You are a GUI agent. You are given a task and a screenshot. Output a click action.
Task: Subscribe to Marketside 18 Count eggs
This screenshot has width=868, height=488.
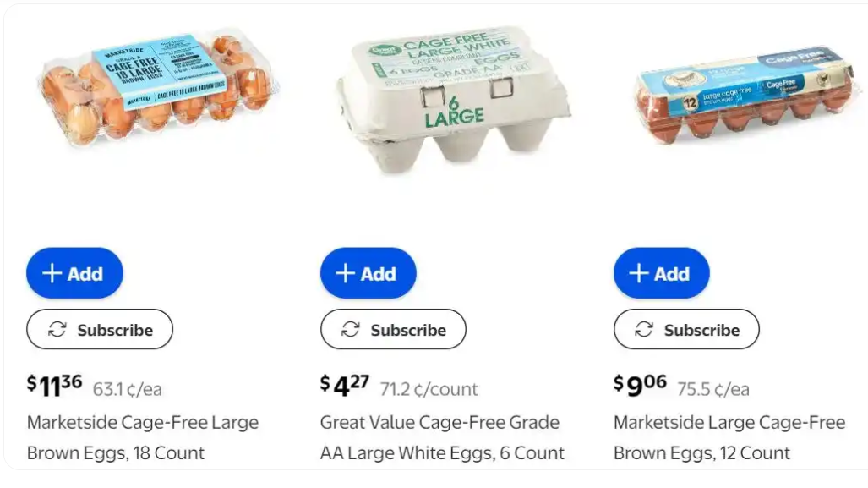(100, 330)
